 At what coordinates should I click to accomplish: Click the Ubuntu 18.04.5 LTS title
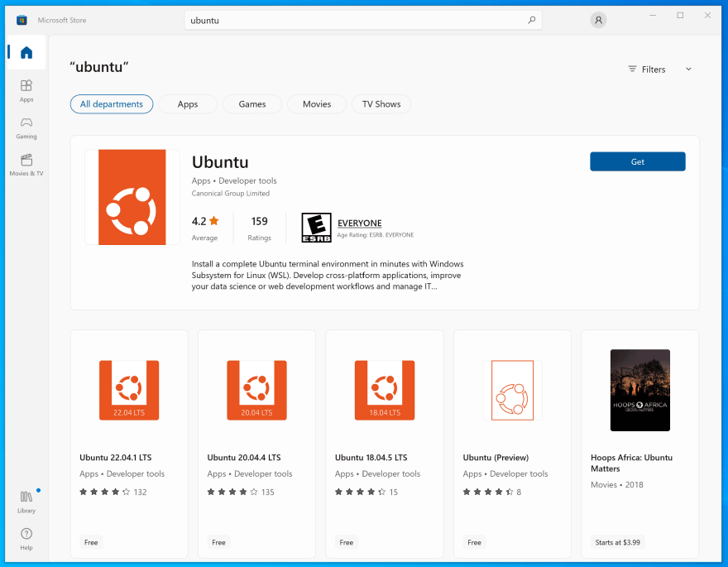pyautogui.click(x=371, y=458)
